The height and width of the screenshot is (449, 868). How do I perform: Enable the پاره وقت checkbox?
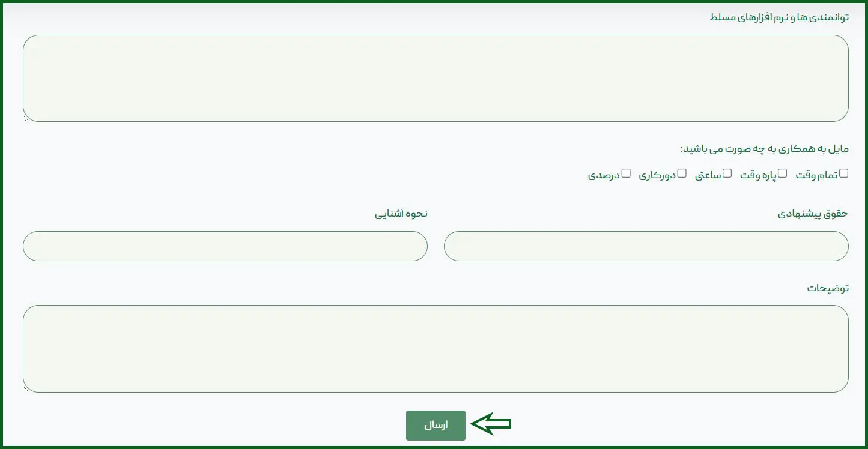tap(782, 173)
